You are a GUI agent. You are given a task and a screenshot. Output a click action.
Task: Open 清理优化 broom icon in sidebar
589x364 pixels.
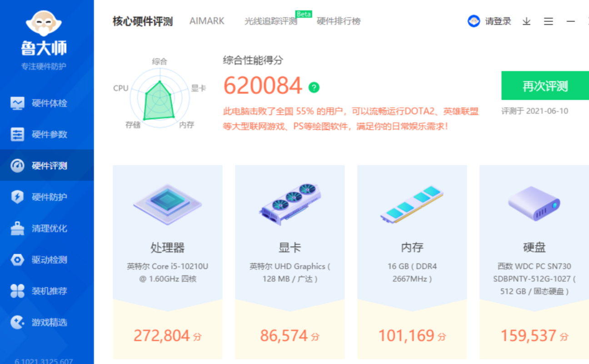click(x=17, y=228)
